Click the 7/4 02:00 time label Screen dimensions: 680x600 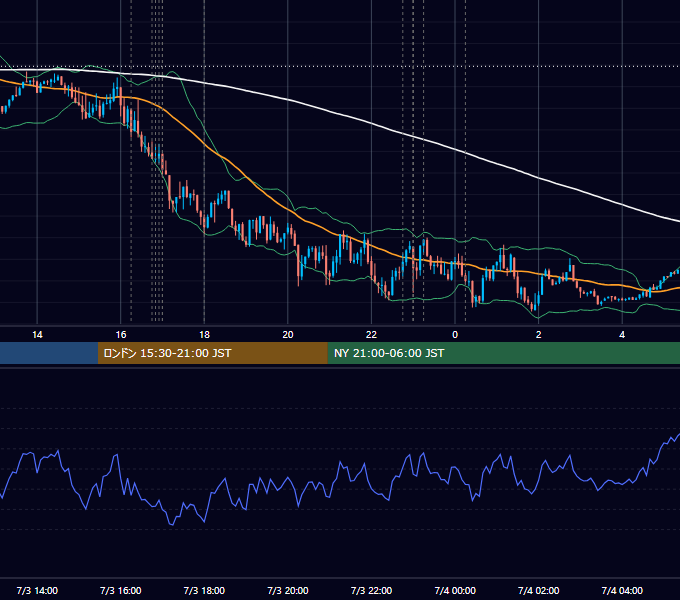point(539,590)
